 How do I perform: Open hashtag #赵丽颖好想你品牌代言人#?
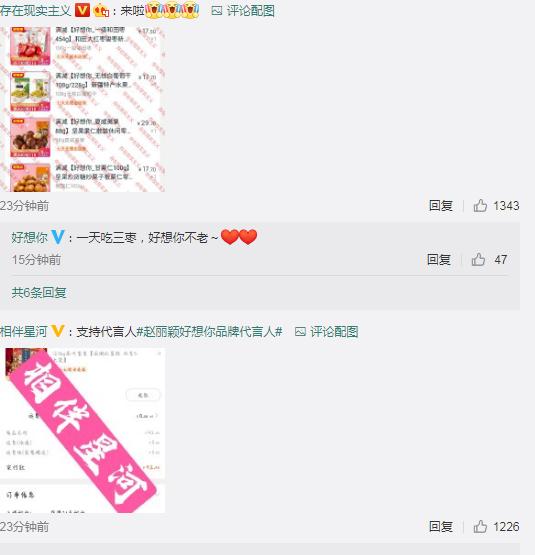tap(209, 332)
